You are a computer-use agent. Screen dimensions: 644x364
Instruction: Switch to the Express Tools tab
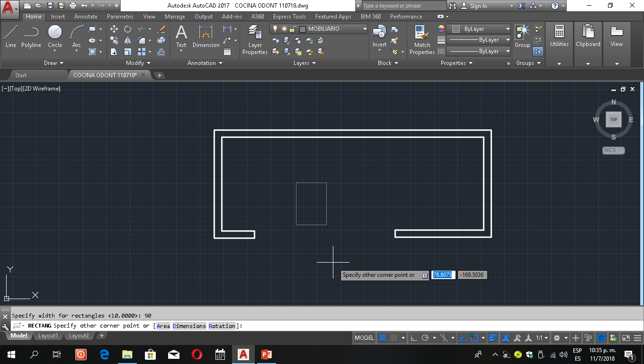(x=289, y=16)
